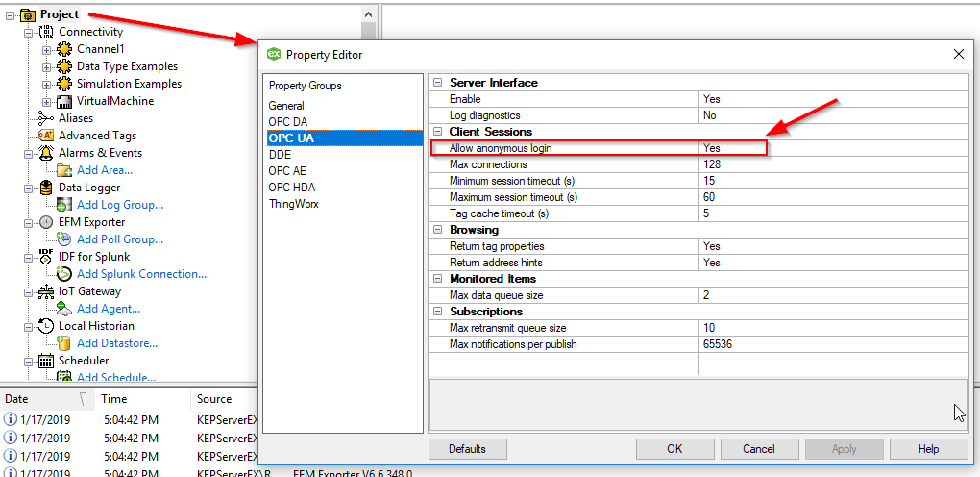Click the Project root icon
The width and height of the screenshot is (980, 477).
click(x=28, y=14)
